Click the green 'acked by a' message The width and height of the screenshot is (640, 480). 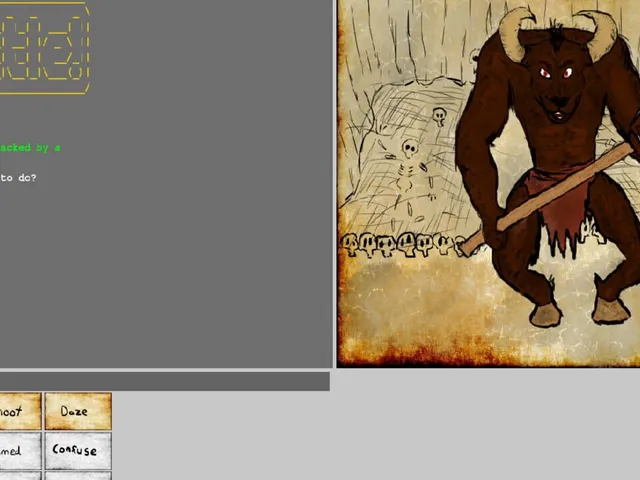[x=30, y=148]
